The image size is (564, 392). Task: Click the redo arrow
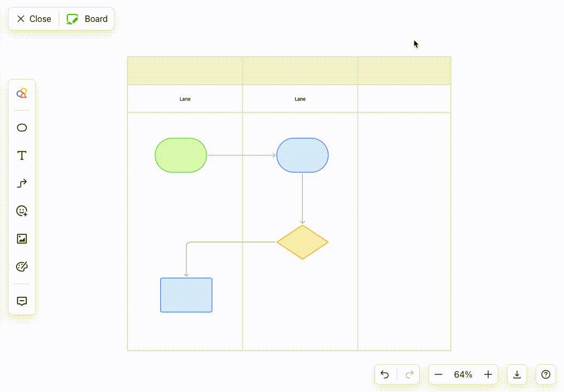[x=409, y=374]
